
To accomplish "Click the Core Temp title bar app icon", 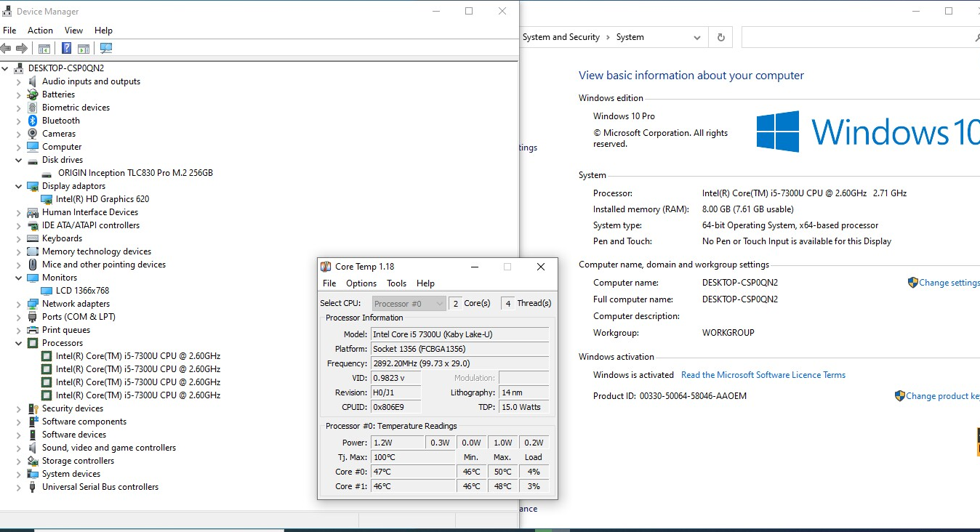I will pos(326,267).
